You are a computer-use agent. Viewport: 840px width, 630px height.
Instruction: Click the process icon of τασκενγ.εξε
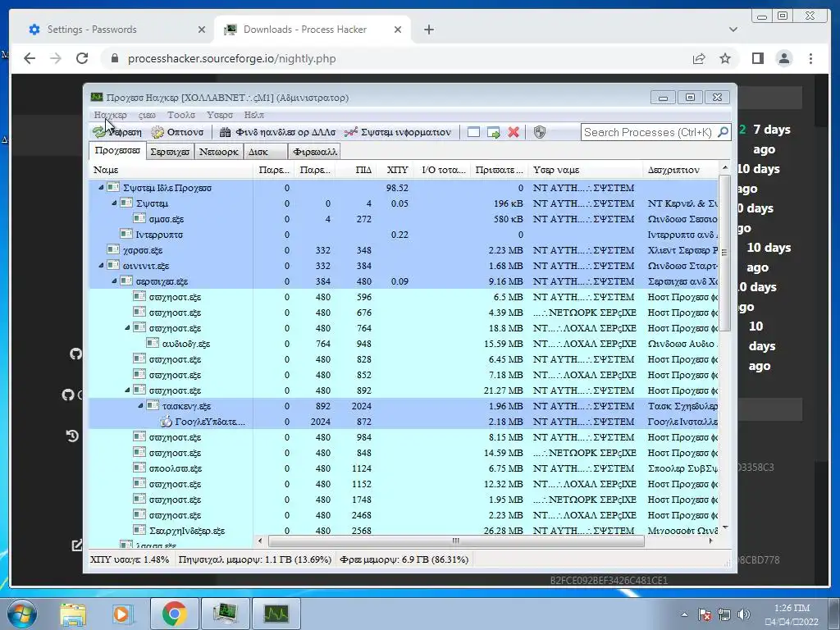153,405
